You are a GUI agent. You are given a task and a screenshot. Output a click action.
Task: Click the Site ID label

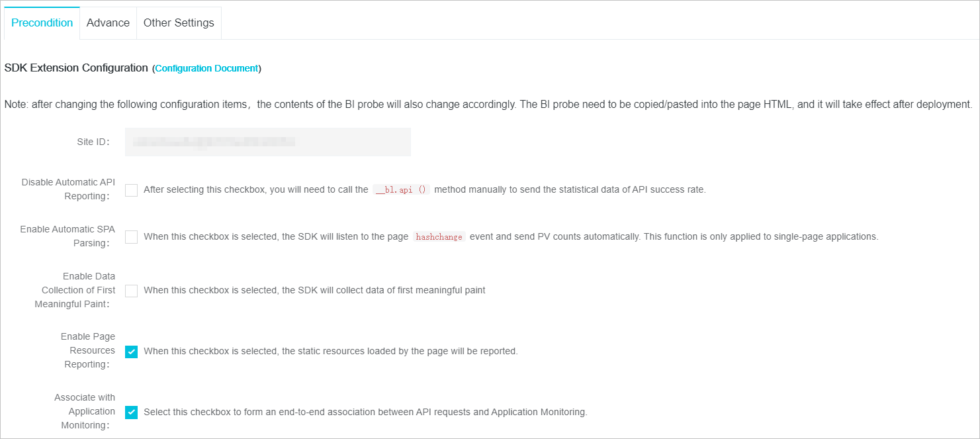click(93, 142)
